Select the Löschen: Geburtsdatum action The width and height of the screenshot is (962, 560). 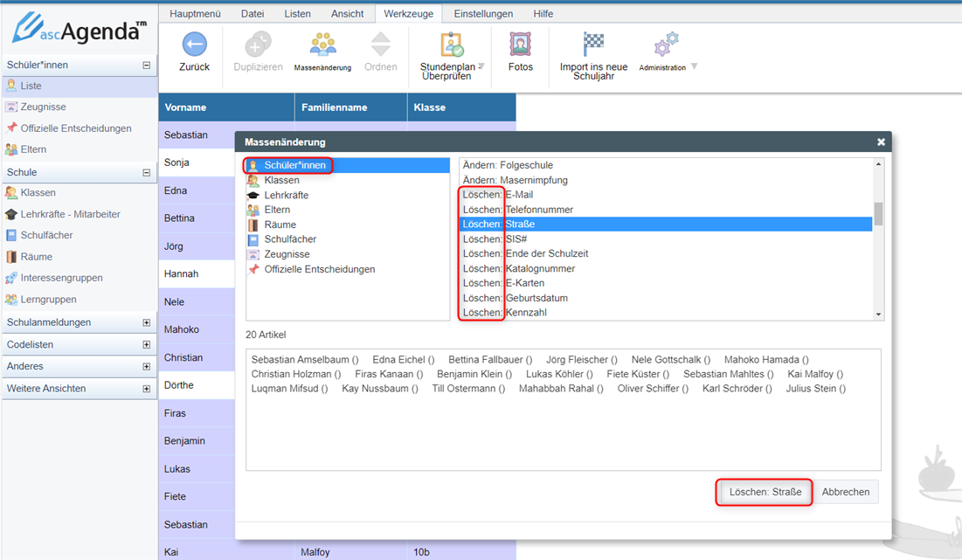667,298
